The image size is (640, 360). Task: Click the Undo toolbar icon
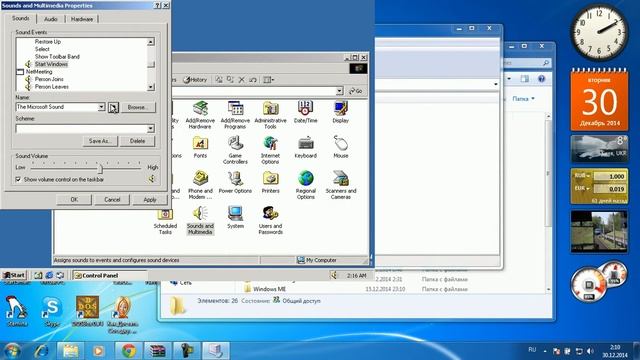253,80
